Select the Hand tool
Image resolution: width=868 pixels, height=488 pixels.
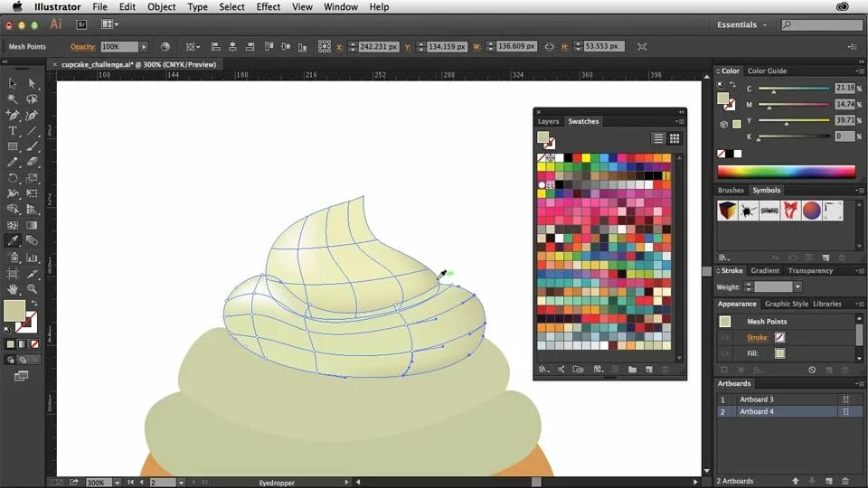click(x=12, y=289)
